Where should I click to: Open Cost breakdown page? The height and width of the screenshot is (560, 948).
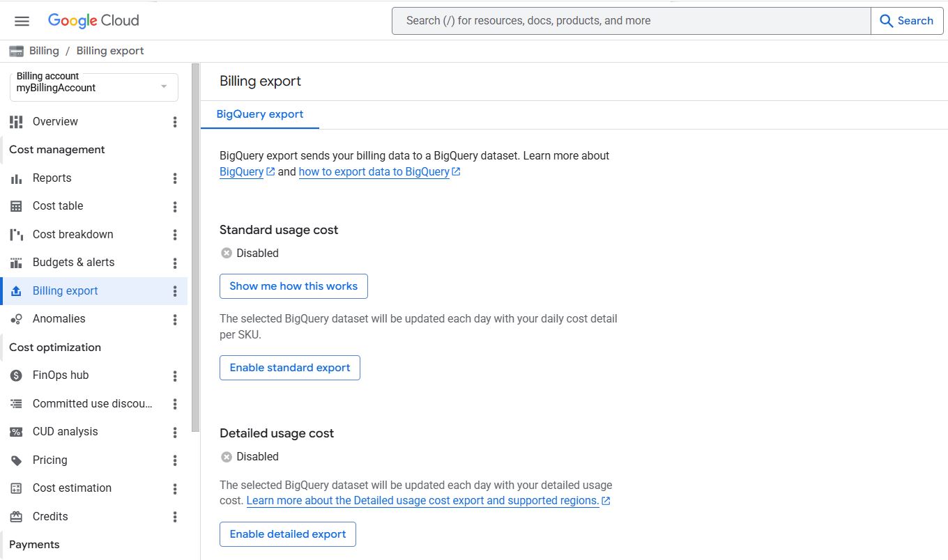pyautogui.click(x=73, y=235)
